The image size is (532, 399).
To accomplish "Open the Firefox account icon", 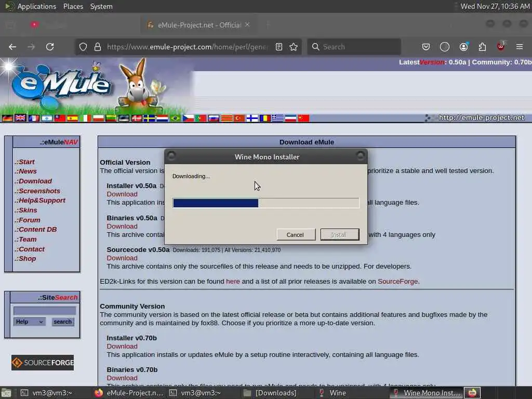I will click(463, 47).
